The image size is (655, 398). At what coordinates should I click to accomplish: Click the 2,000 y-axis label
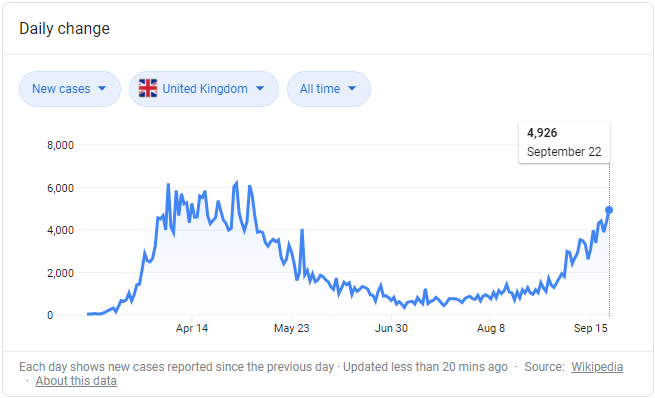pyautogui.click(x=60, y=273)
